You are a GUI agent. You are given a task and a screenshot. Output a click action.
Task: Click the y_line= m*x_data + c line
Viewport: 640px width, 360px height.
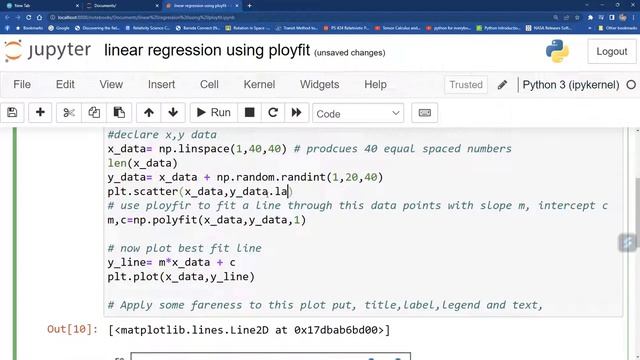[171, 262]
